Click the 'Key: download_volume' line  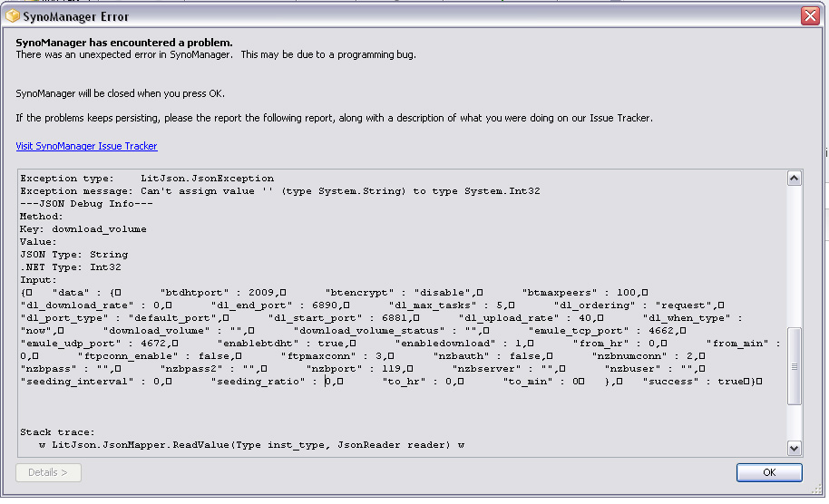click(x=83, y=229)
